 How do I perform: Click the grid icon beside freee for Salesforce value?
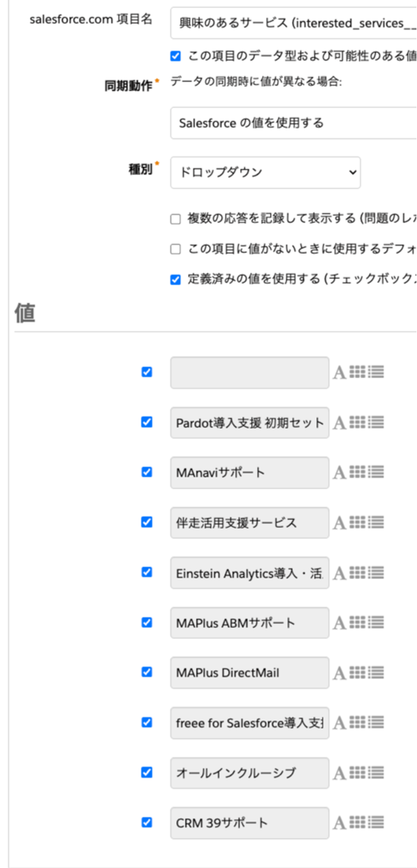(x=357, y=722)
